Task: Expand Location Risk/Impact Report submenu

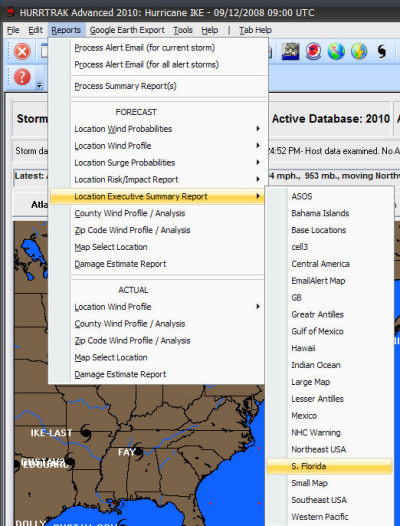Action: (158, 179)
